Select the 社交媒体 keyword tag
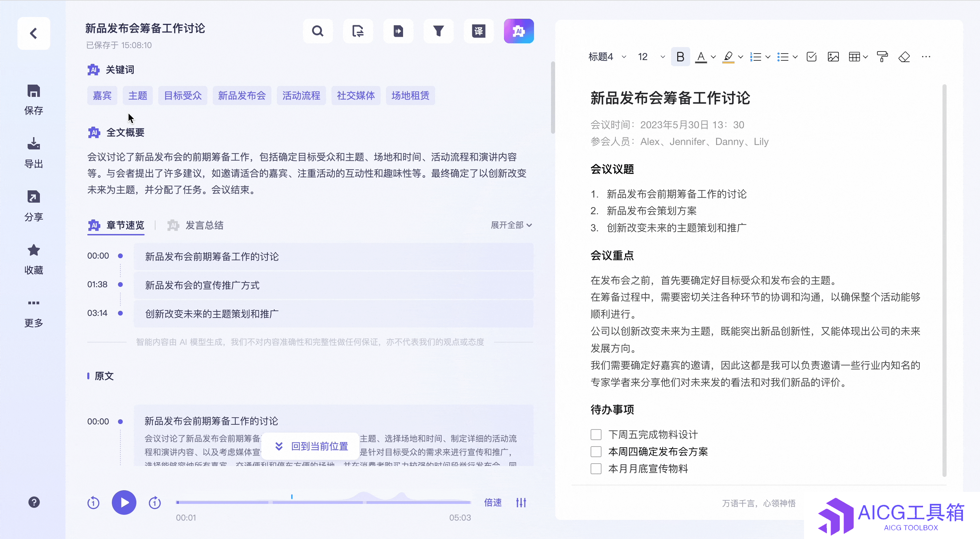Image resolution: width=980 pixels, height=539 pixels. tap(356, 95)
